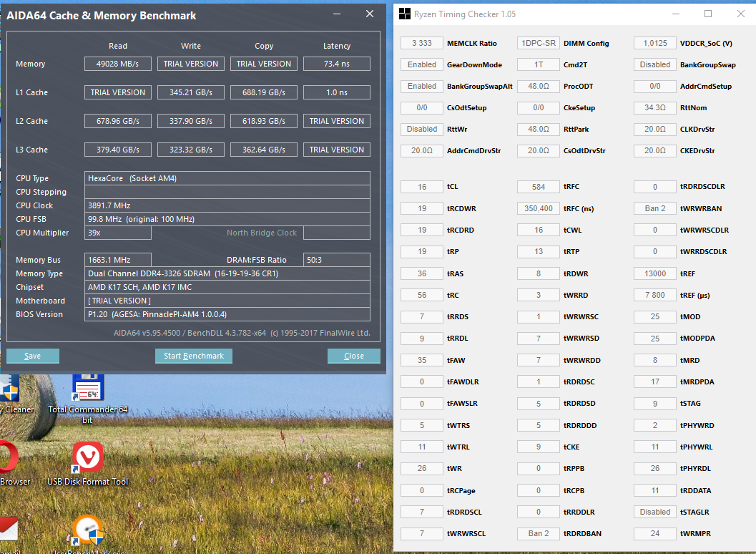Click the tRTP value 13
756x554 pixels.
[x=539, y=251]
